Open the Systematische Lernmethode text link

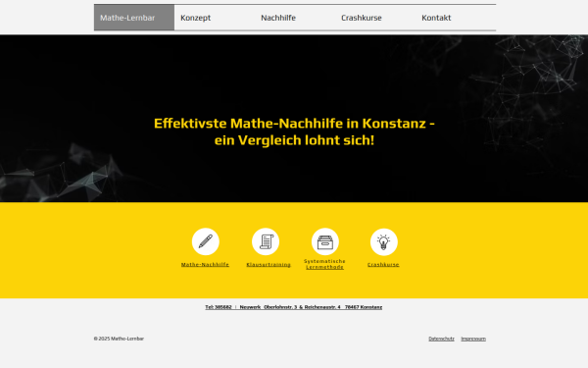324,264
